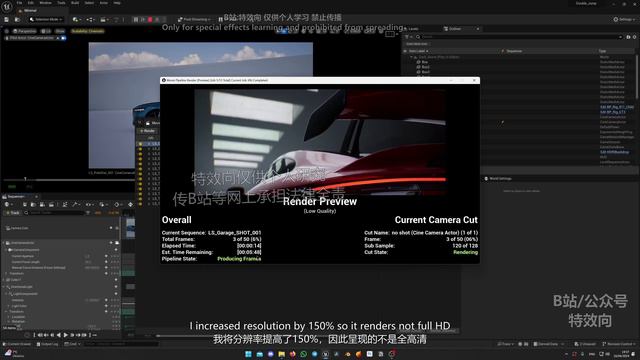This screenshot has height=360, width=640.
Task: Click the Play forward button in Sequencer
Action: (65, 335)
